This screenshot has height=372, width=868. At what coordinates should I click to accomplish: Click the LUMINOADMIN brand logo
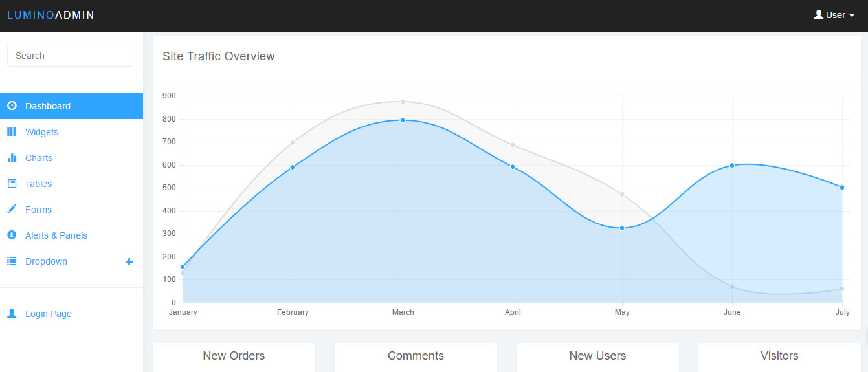50,15
